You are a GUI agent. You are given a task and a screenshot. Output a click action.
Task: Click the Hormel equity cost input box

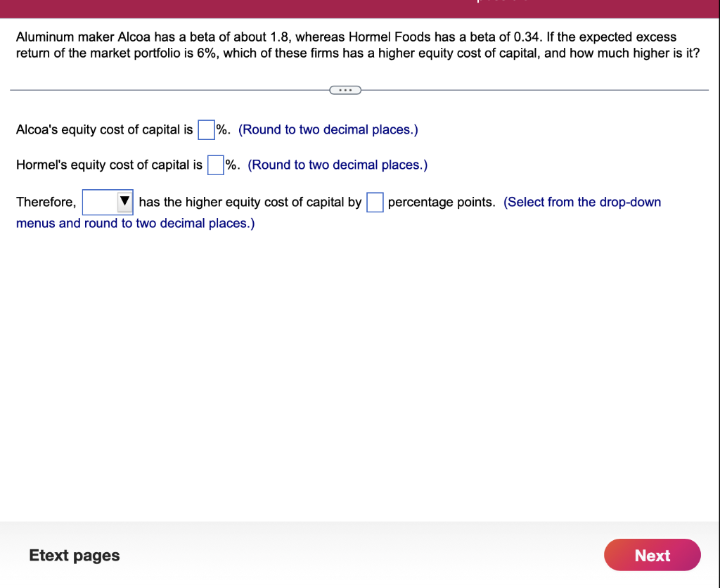(x=215, y=165)
